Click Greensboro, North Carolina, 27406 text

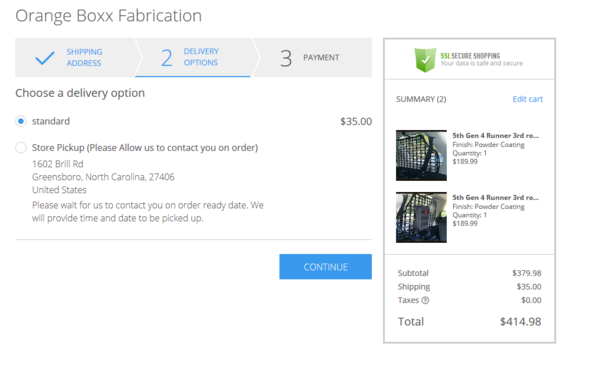pos(103,177)
